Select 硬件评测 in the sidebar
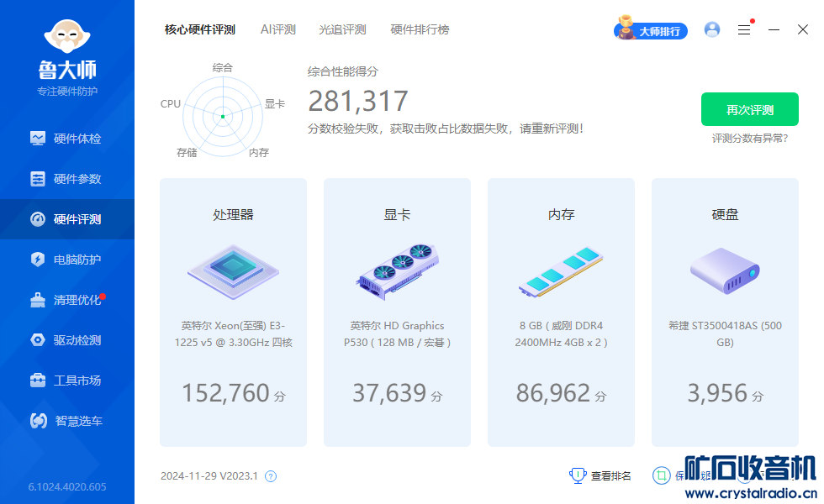 (67, 219)
